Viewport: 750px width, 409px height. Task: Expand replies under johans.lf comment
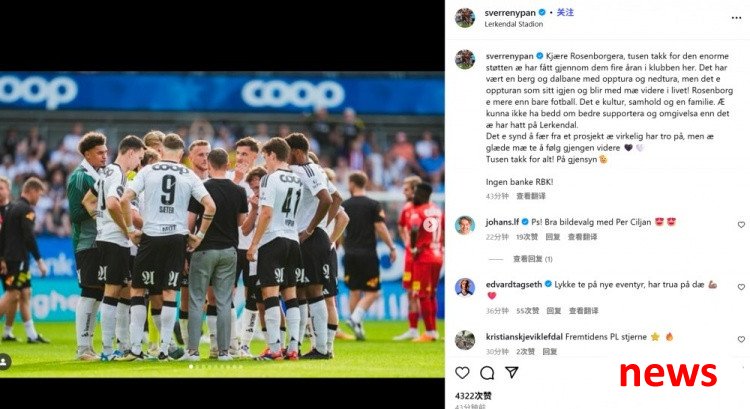pyautogui.click(x=532, y=259)
